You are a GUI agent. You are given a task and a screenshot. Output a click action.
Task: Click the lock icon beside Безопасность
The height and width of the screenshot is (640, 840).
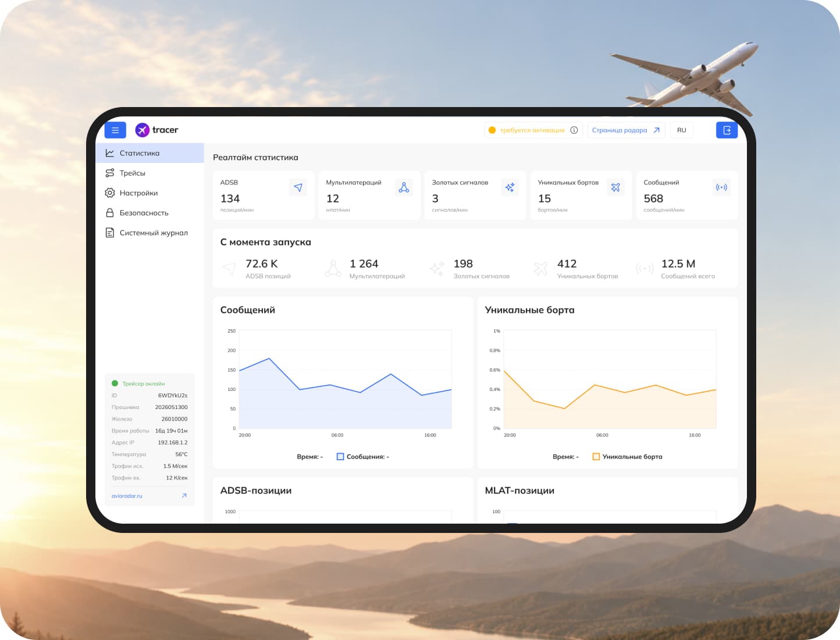click(x=110, y=213)
